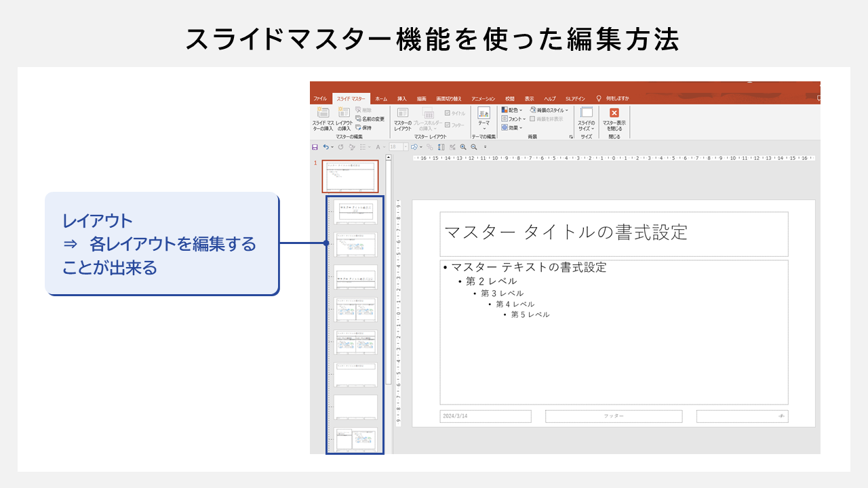Switch to the 描画 tab
Viewport: 868px width, 488px height.
422,99
